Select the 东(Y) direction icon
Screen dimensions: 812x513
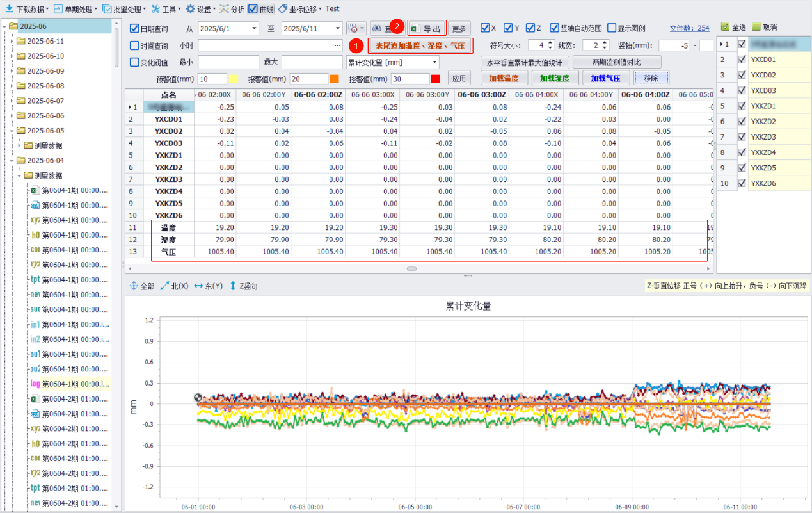198,286
